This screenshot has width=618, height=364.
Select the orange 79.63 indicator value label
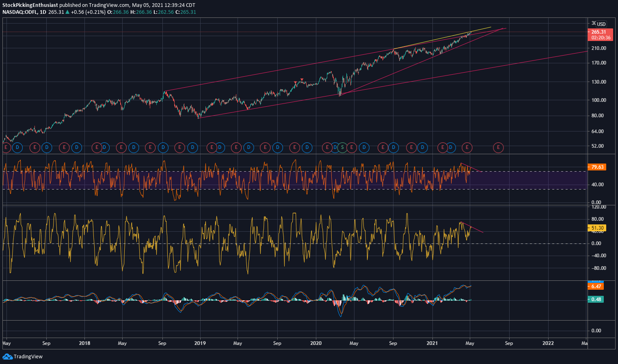597,167
